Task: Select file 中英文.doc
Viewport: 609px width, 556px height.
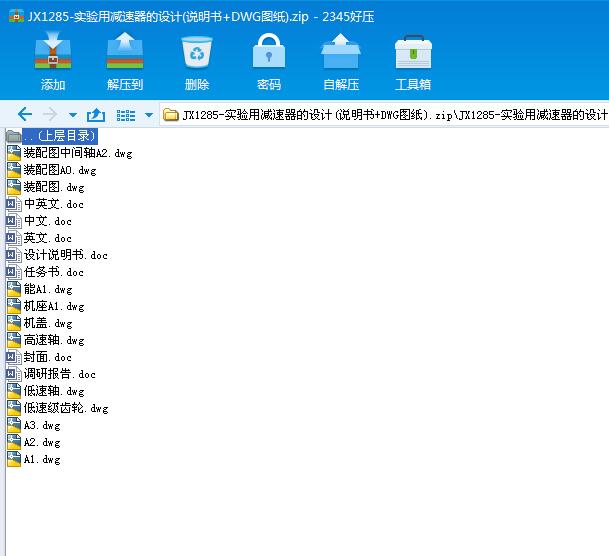Action: [x=54, y=204]
